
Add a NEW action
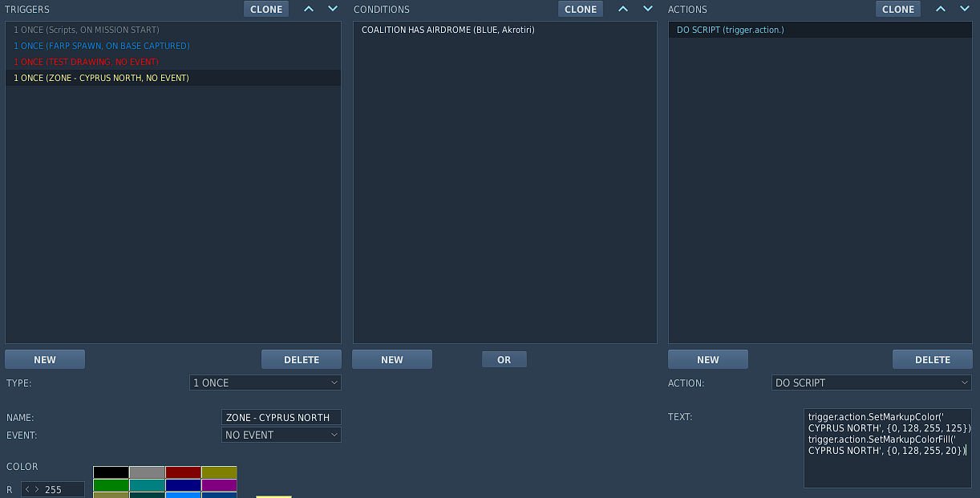pyautogui.click(x=708, y=359)
